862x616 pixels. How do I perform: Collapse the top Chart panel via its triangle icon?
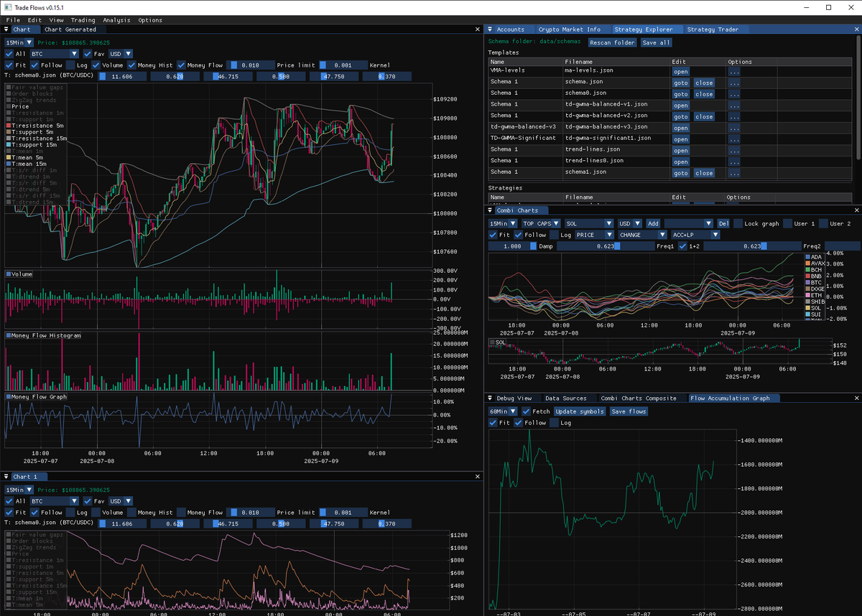tap(6, 29)
